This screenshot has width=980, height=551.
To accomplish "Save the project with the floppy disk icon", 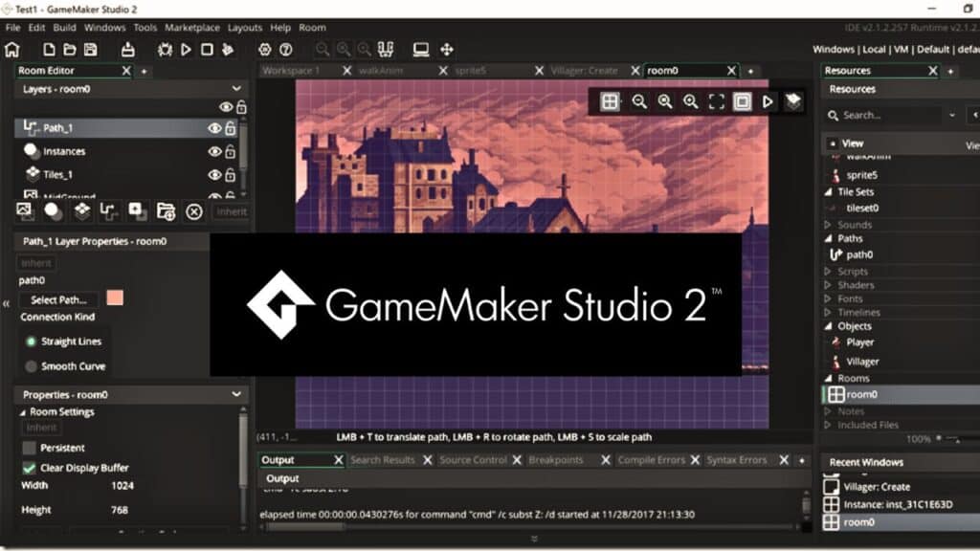I will pos(91,50).
